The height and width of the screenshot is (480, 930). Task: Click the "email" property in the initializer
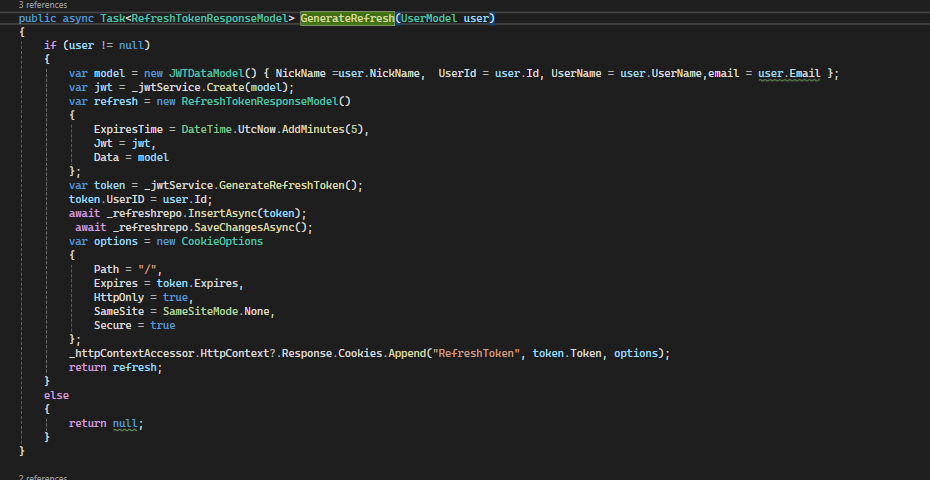tap(723, 74)
